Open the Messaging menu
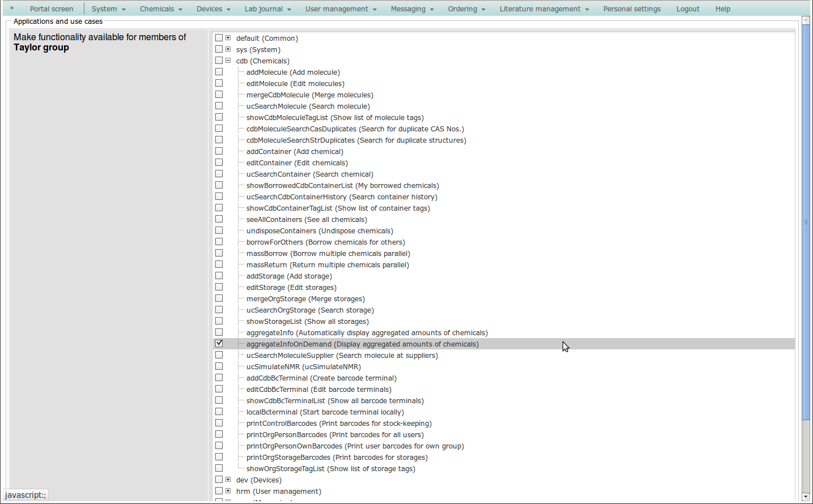This screenshot has height=504, width=813. 412,9
